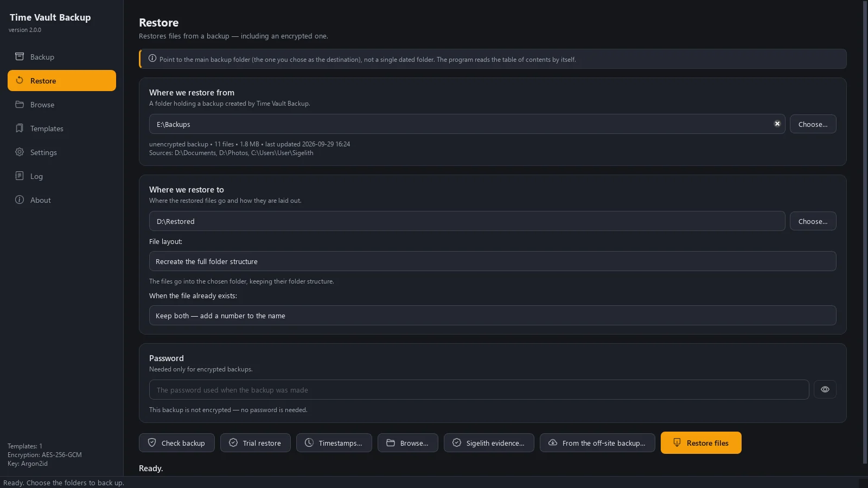
Task: Open the 'When the file already exists' dropdown
Action: point(493,316)
